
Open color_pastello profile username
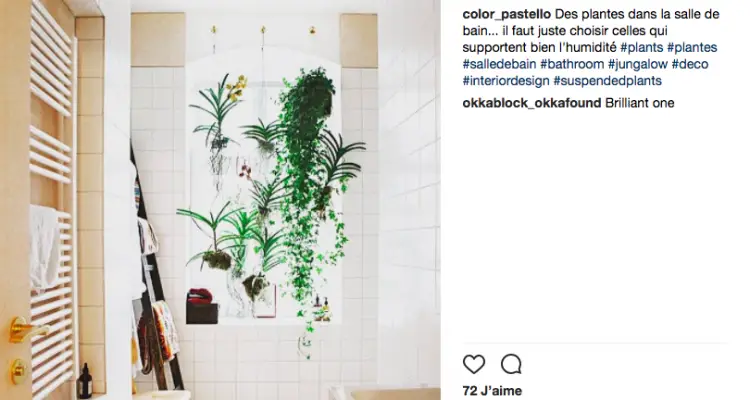pyautogui.click(x=507, y=14)
